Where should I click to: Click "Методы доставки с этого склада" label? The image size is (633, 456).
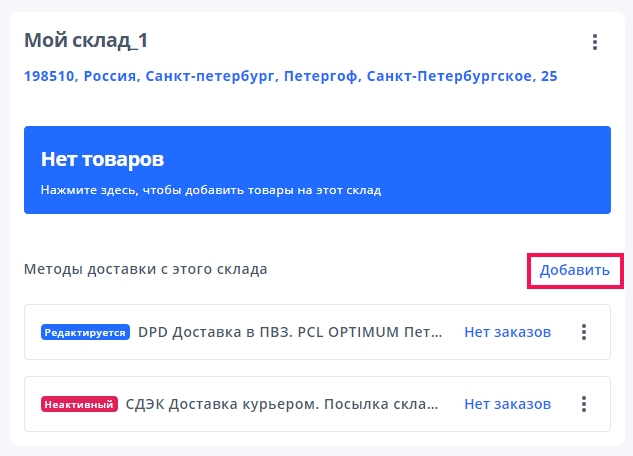pos(145,269)
